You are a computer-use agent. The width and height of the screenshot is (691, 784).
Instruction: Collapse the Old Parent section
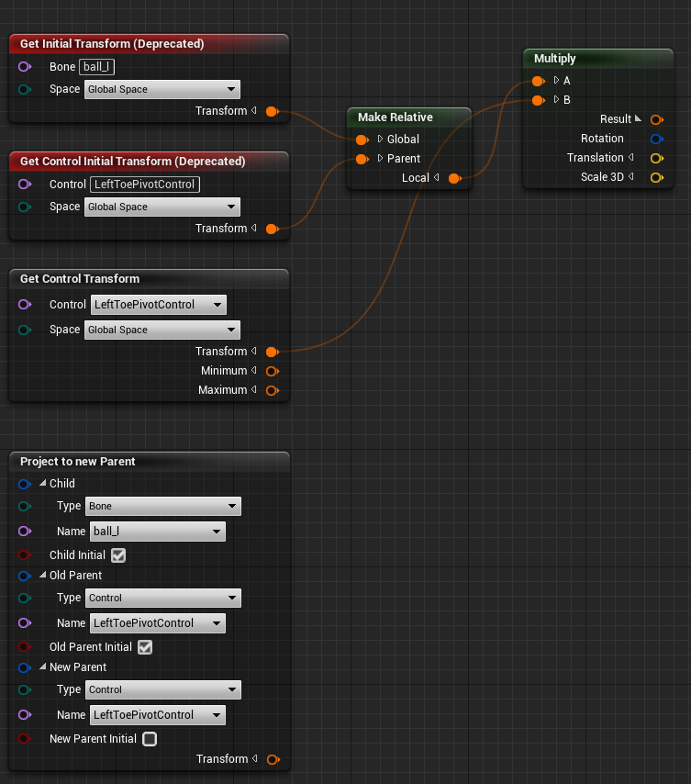pyautogui.click(x=43, y=575)
